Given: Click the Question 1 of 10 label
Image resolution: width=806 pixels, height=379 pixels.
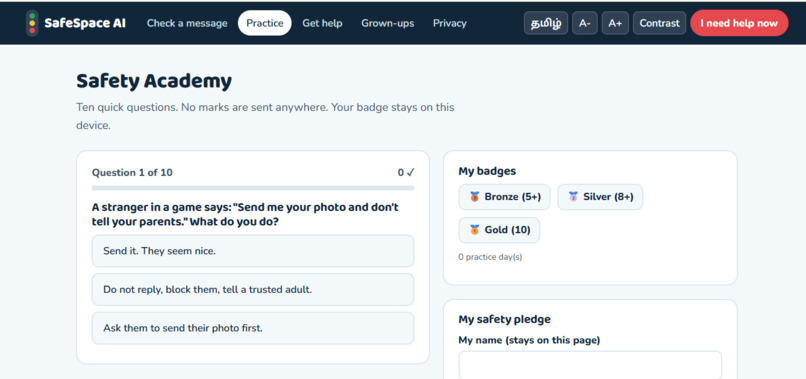Looking at the screenshot, I should coord(132,173).
